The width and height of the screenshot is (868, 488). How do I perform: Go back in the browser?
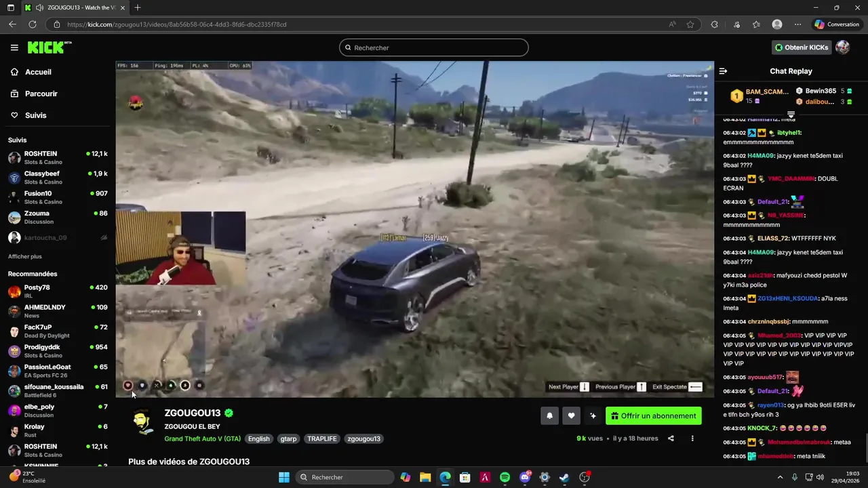[x=12, y=24]
